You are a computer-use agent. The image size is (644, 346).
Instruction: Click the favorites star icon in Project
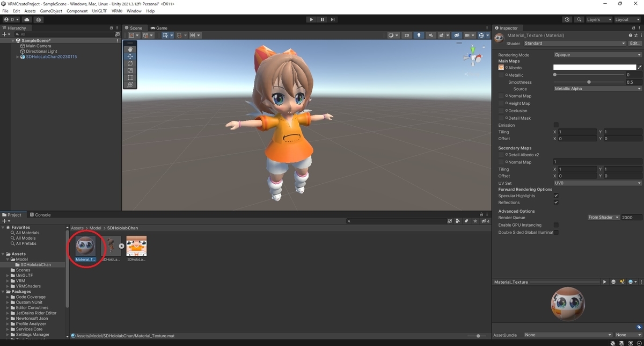coord(474,221)
